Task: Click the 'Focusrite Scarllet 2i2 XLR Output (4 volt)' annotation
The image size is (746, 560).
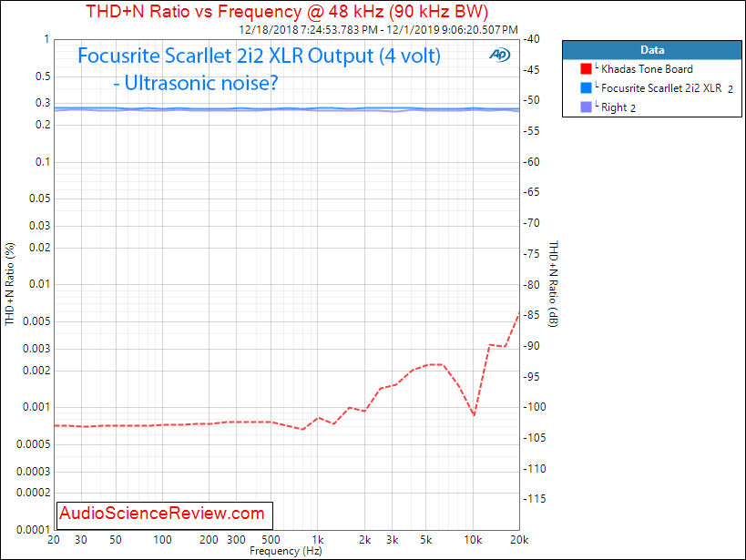Action: pyautogui.click(x=260, y=56)
